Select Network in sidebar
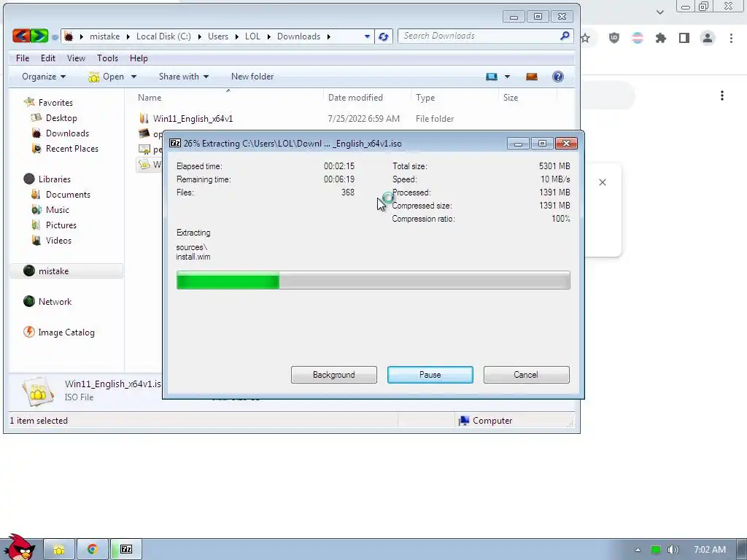This screenshot has width=747, height=560. point(55,301)
